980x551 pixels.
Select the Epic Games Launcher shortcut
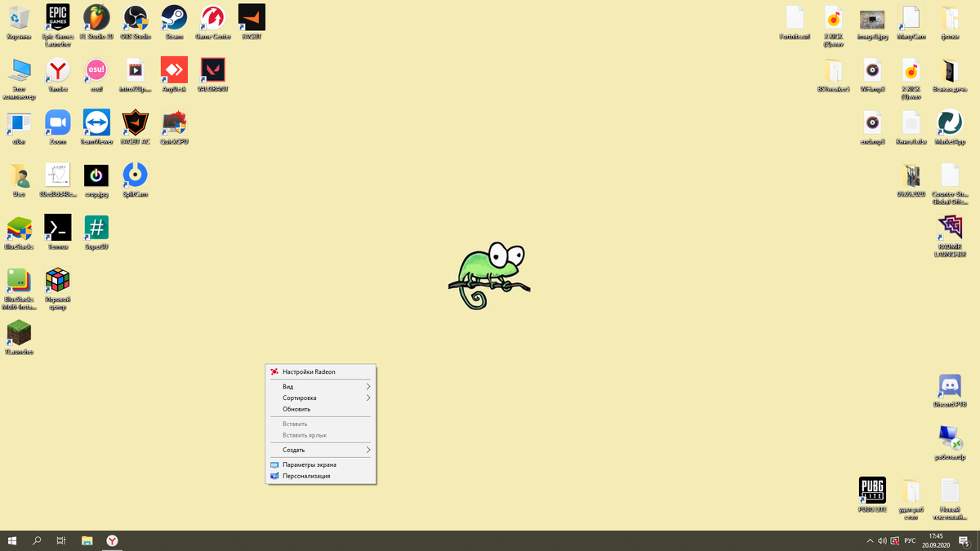pos(57,25)
